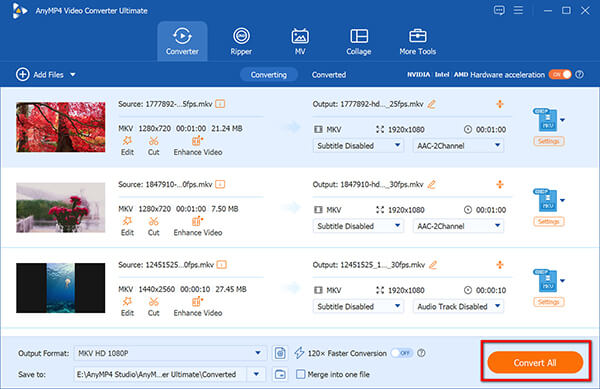
Task: Rename output 12451525_1 file with pencil icon
Action: pos(433,265)
